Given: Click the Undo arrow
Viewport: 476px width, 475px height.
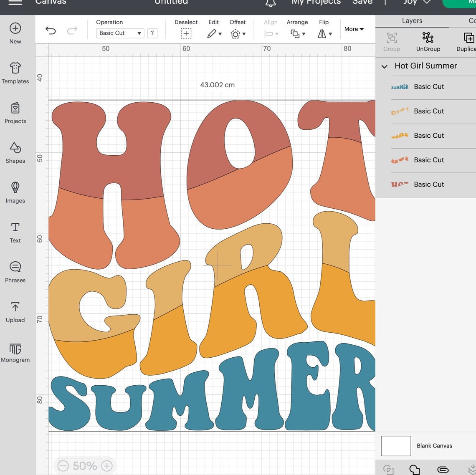Looking at the screenshot, I should click(x=51, y=30).
